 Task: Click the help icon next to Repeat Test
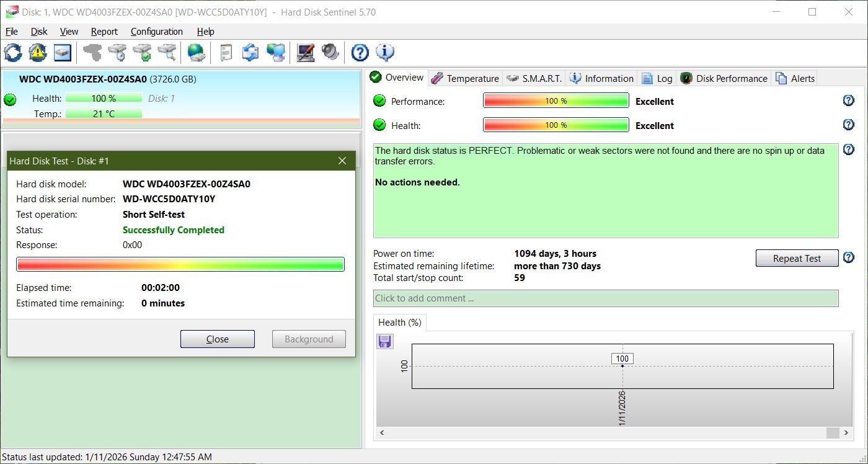pos(849,257)
